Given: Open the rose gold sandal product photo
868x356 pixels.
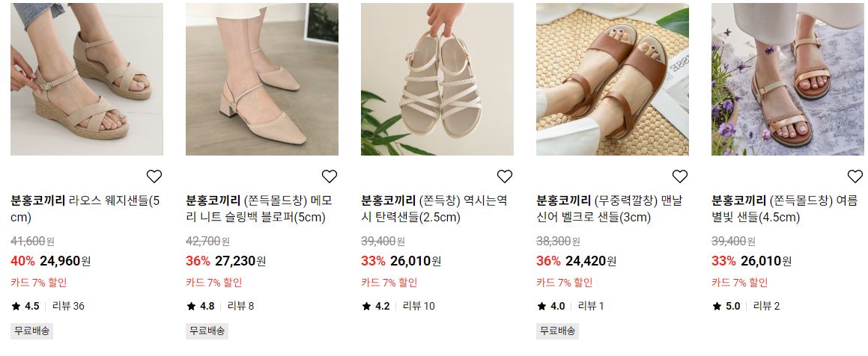Looking at the screenshot, I should tap(788, 79).
